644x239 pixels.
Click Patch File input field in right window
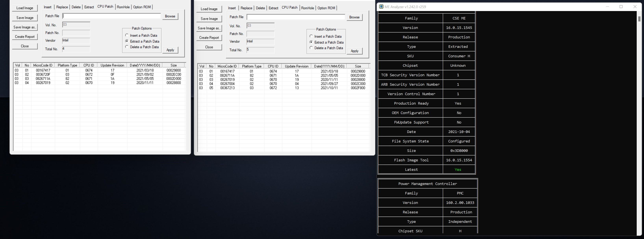tap(296, 17)
